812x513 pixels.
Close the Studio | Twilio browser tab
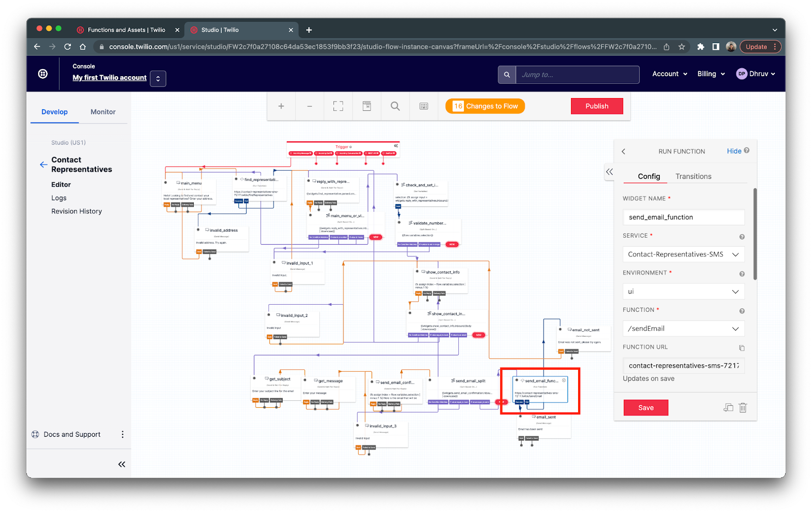pyautogui.click(x=291, y=30)
